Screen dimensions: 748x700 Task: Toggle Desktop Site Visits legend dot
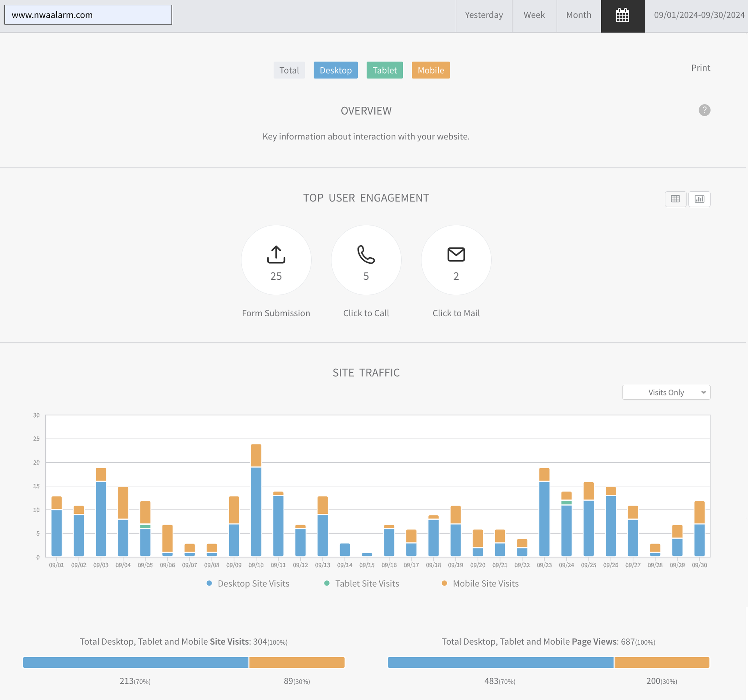(209, 583)
